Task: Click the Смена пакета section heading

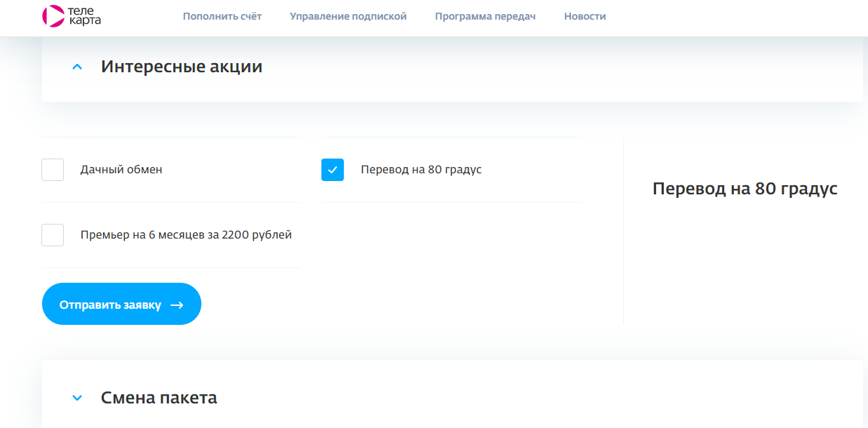Action: pyautogui.click(x=159, y=398)
